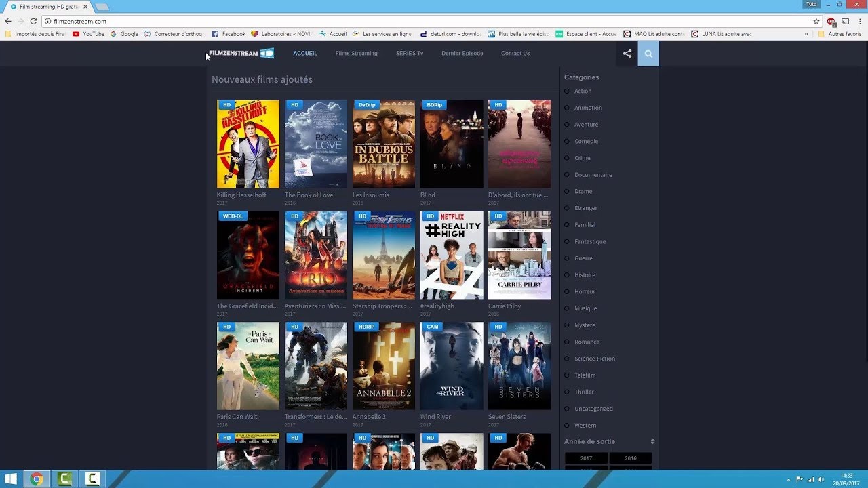Click the filmzenstream.com address bar
Image resolution: width=868 pixels, height=488 pixels.
click(x=431, y=21)
